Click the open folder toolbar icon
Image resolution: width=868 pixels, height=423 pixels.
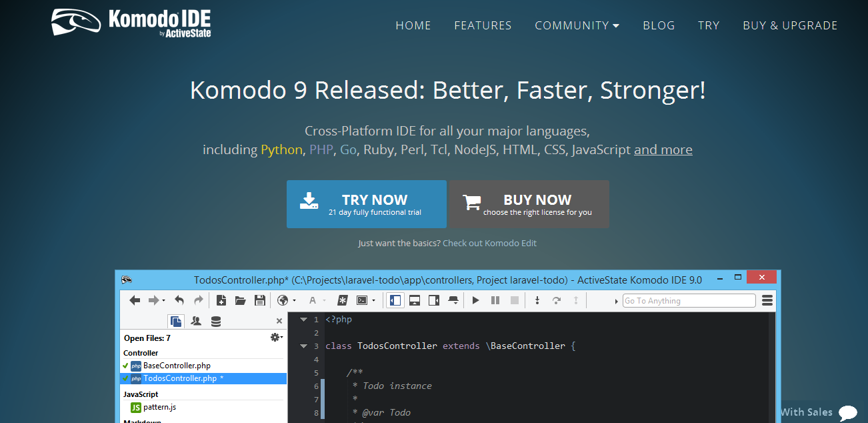pos(241,301)
